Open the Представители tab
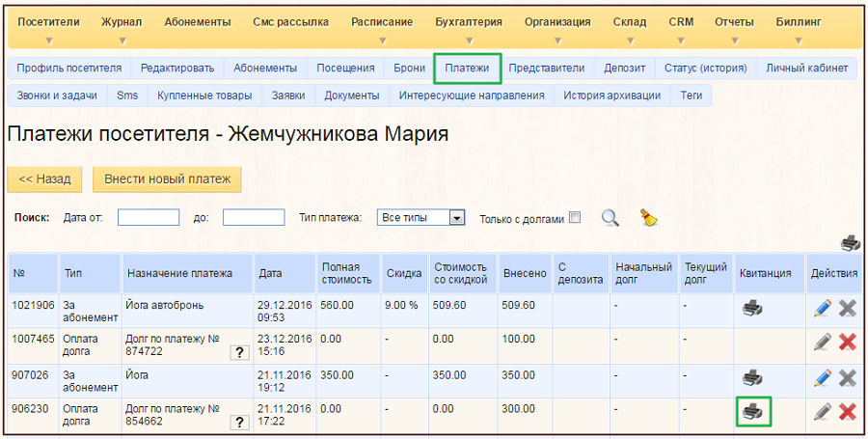 [547, 69]
